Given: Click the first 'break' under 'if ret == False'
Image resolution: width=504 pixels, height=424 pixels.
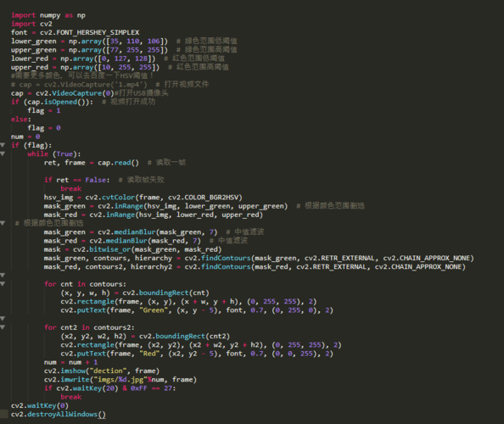Looking at the screenshot, I should (71, 188).
